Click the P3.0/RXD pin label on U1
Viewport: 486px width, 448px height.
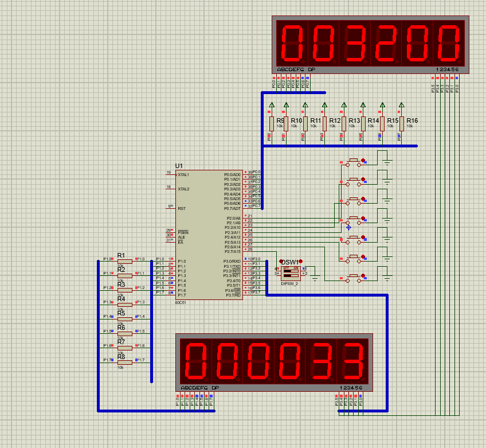tap(232, 261)
